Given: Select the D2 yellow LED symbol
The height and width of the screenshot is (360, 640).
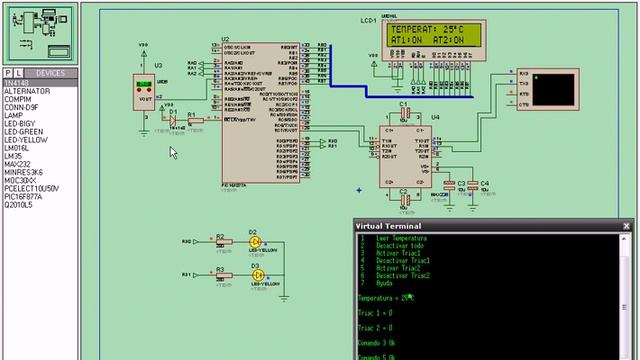Looking at the screenshot, I should (256, 242).
